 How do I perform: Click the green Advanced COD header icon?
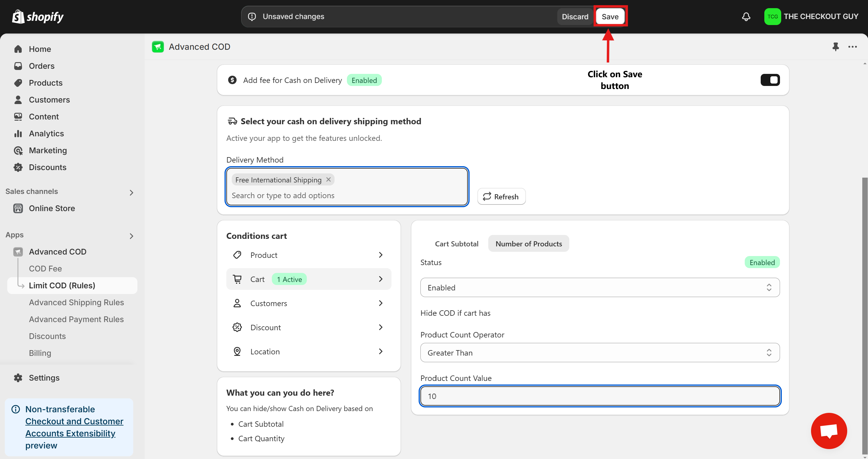click(158, 46)
